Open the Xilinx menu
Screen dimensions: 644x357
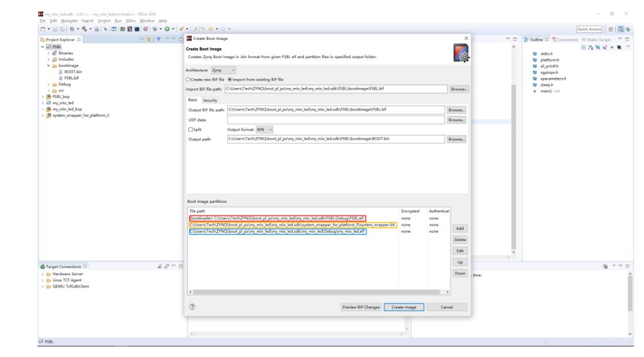131,21
